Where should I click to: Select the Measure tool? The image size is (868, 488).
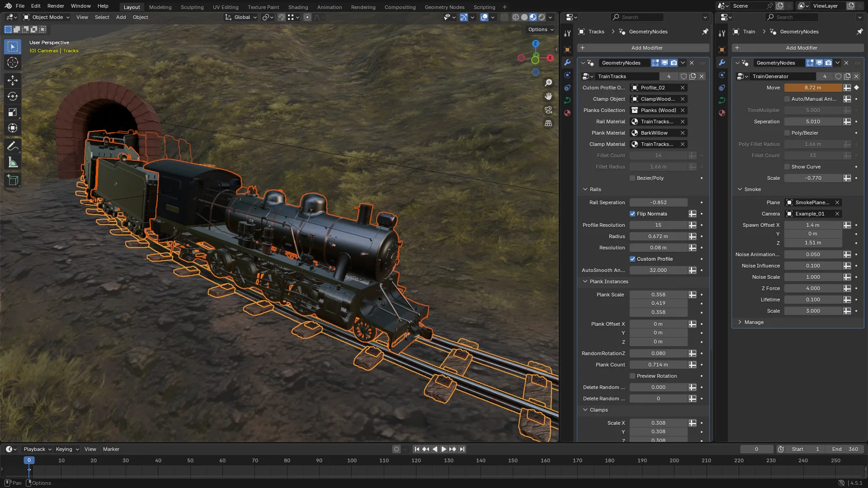point(12,162)
